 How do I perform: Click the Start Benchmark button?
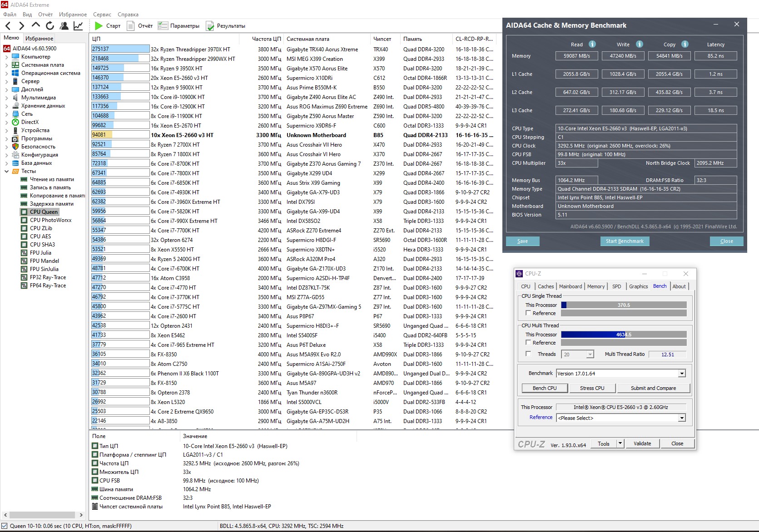pyautogui.click(x=625, y=241)
